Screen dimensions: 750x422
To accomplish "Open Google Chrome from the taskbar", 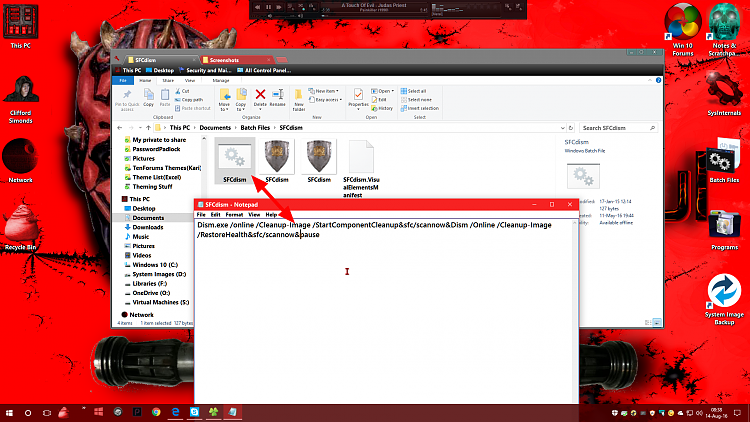I will (156, 412).
